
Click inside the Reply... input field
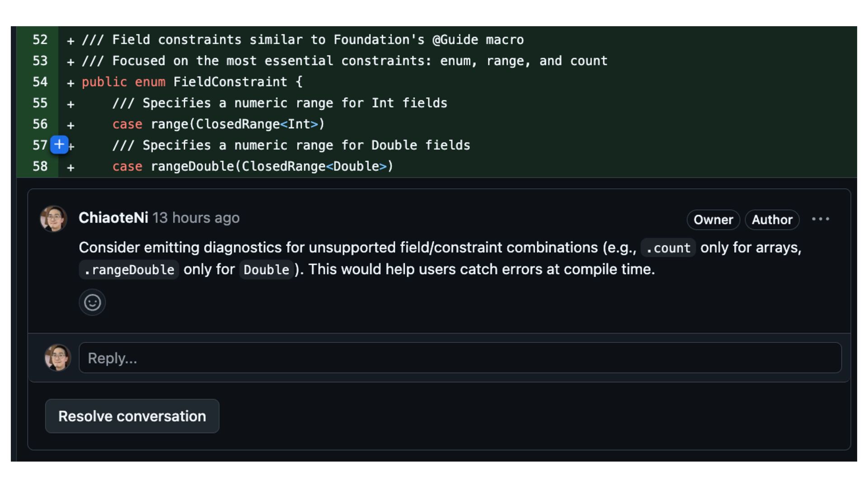point(460,358)
